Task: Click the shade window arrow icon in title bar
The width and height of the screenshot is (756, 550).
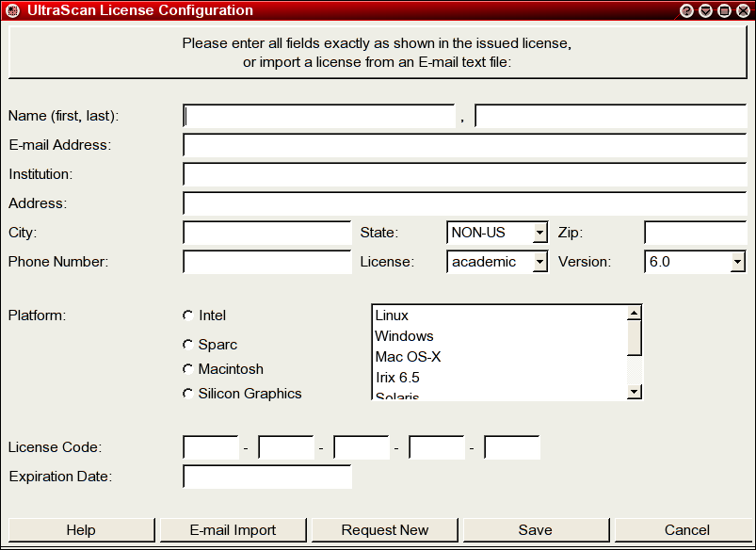Action: (706, 11)
